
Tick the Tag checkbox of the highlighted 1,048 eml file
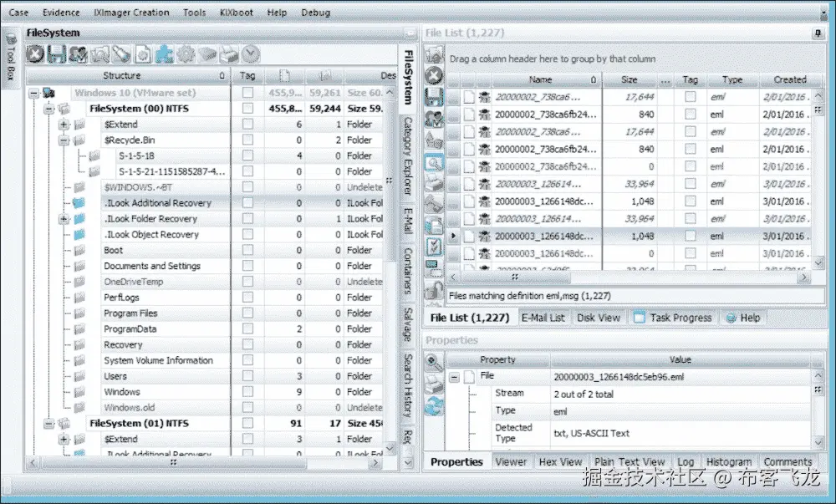[x=690, y=236]
